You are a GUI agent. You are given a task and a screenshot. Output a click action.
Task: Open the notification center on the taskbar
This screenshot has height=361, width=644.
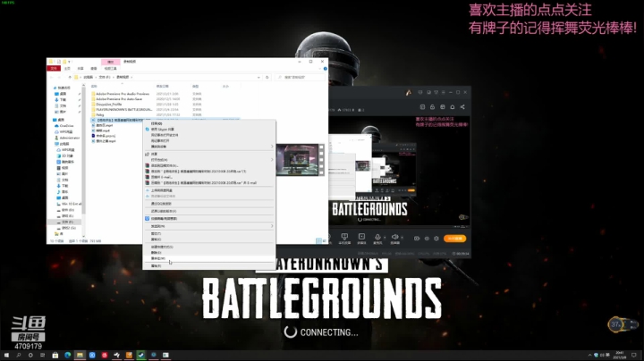point(634,356)
